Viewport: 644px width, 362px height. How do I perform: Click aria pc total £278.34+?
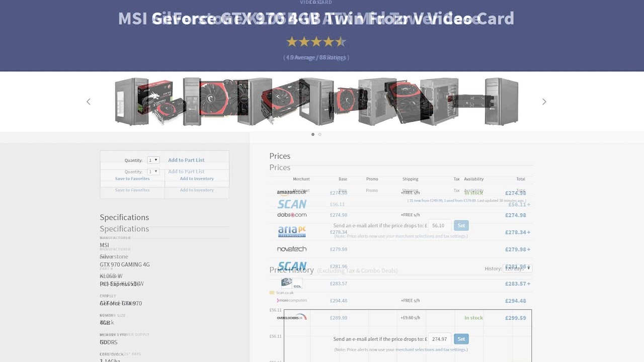point(518,232)
